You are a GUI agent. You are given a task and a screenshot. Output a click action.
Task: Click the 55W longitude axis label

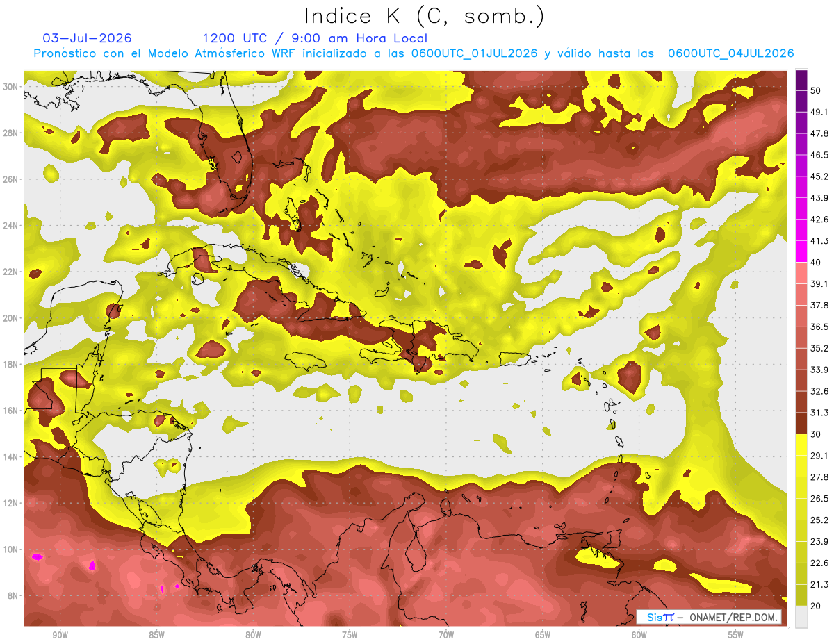[x=736, y=635]
